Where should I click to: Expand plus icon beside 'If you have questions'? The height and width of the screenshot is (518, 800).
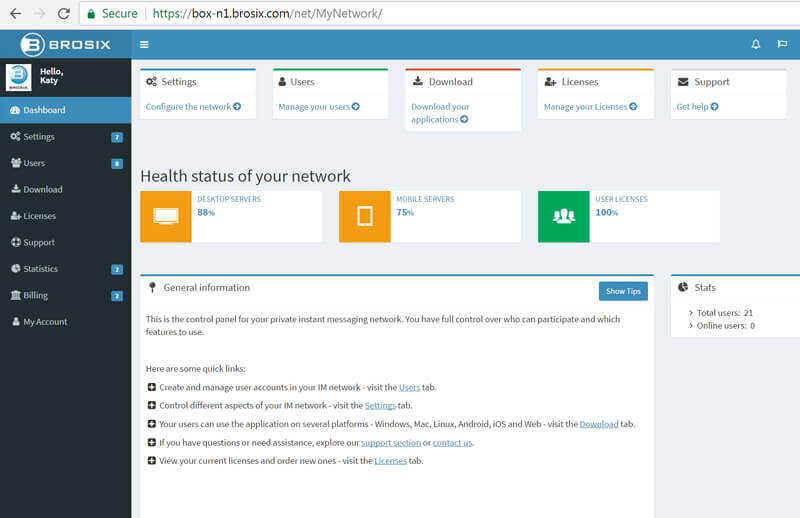[152, 442]
